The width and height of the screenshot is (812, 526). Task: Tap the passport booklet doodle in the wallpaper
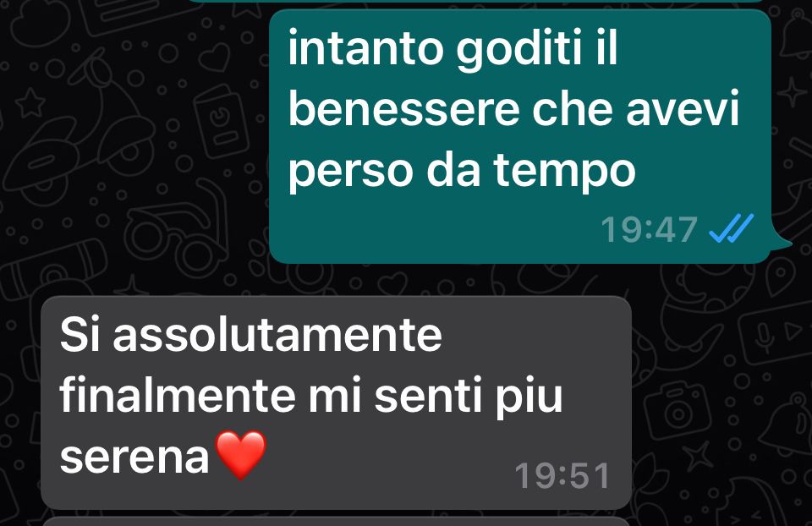tap(221, 121)
